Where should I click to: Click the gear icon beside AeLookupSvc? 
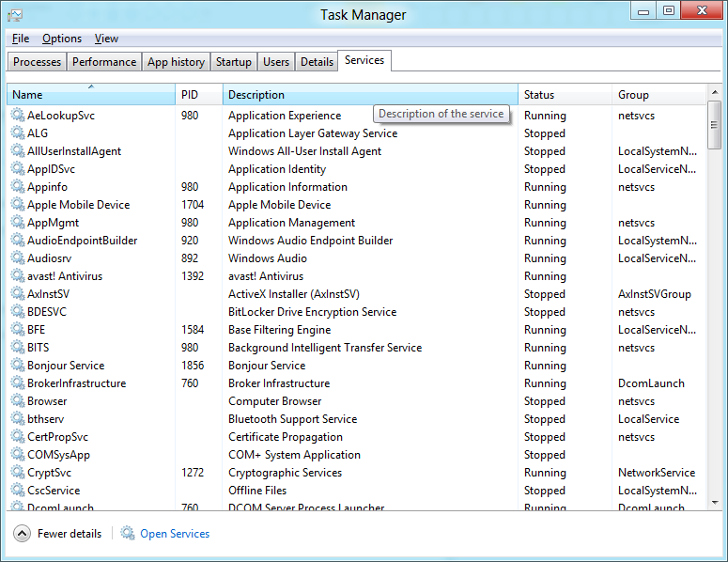18,116
